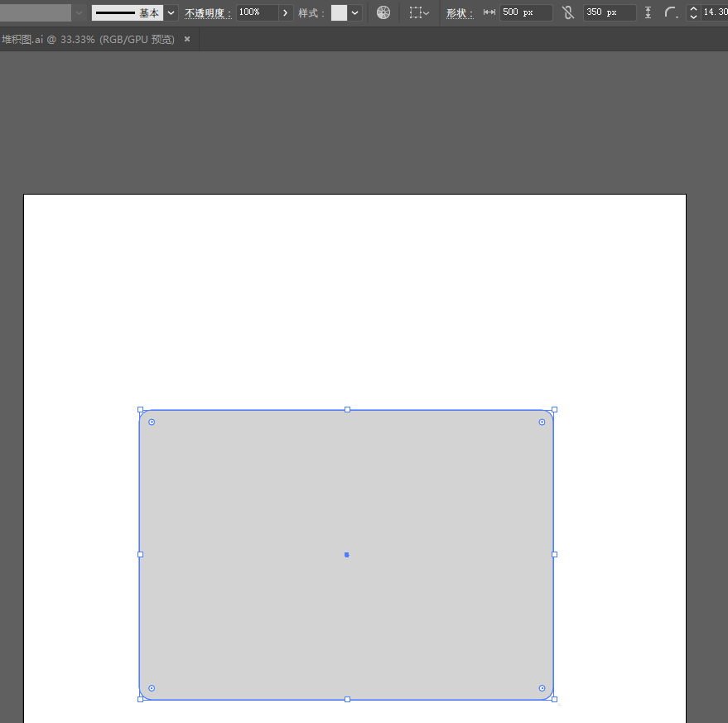This screenshot has height=723, width=728.
Task: Click the top-middle bounding box handle
Action: (347, 410)
